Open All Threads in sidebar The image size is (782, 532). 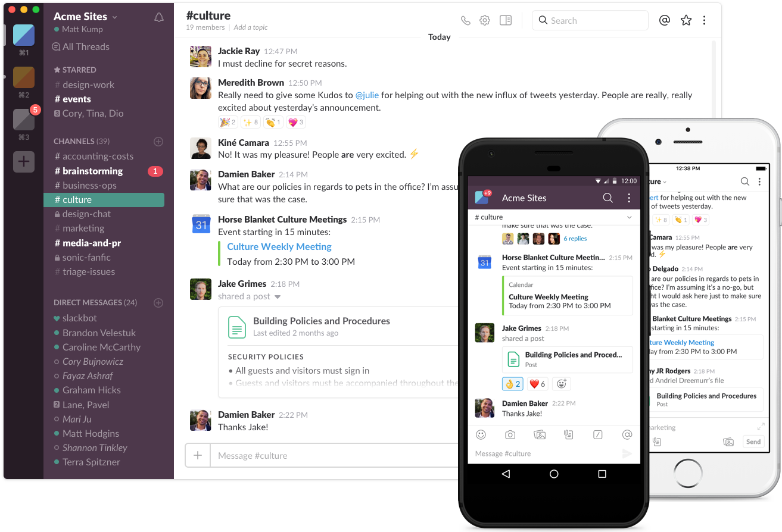tap(80, 46)
